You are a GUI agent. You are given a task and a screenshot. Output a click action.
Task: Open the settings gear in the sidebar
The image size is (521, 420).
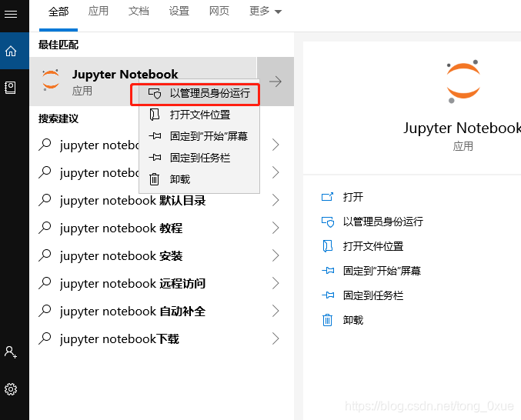point(11,389)
